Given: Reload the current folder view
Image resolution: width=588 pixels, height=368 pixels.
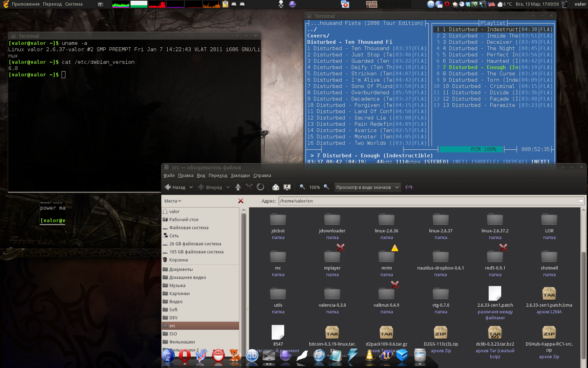Looking at the screenshot, I should coord(260,187).
